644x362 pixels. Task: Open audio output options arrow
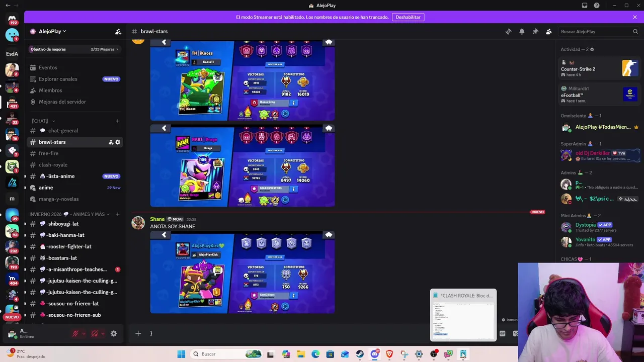(x=103, y=333)
